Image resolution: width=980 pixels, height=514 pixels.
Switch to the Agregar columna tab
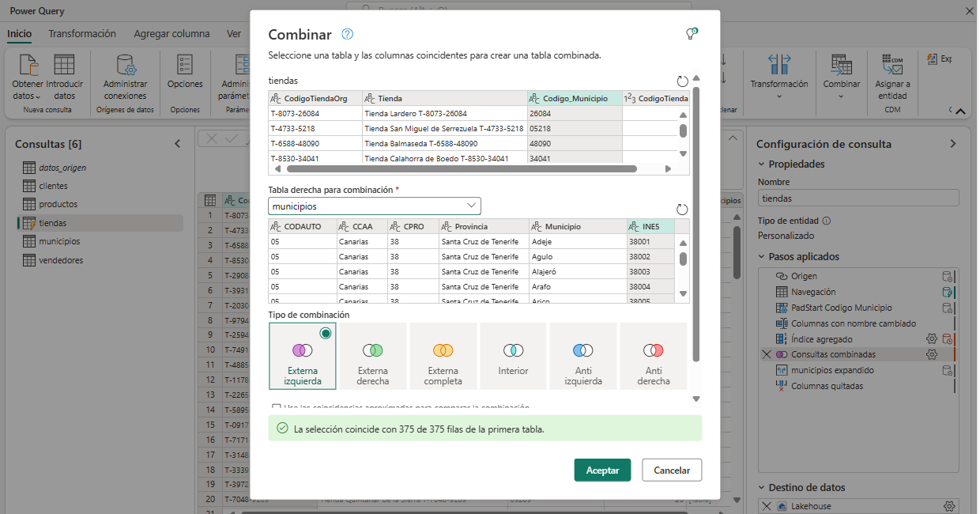coord(171,34)
